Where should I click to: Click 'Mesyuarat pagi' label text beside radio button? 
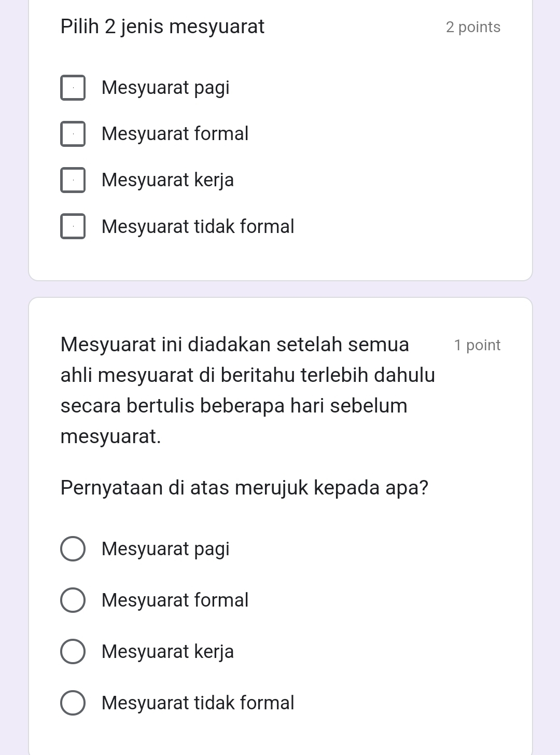click(165, 549)
